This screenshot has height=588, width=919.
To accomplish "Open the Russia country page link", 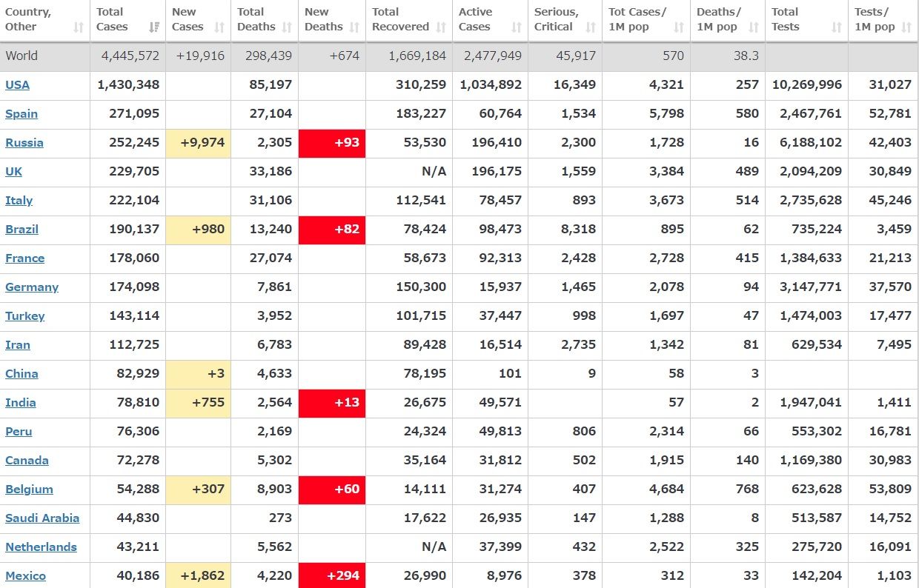I will (24, 143).
